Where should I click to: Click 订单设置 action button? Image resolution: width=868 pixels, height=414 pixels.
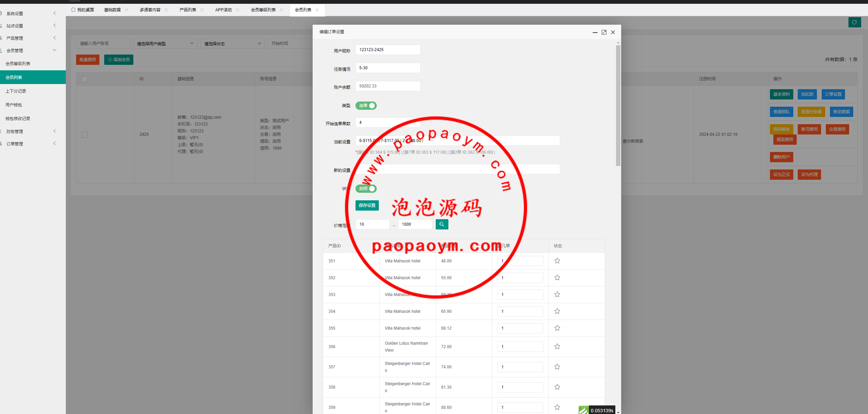833,94
